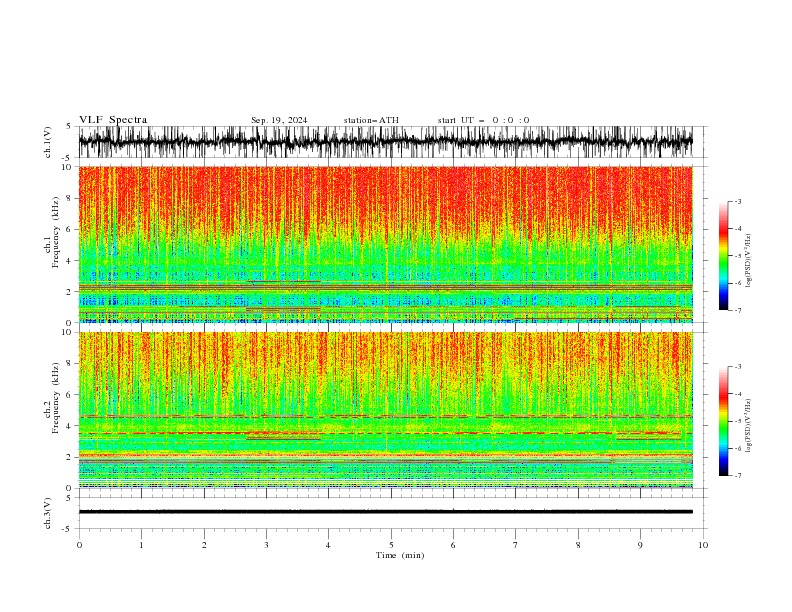
Task: Click the "-5" label on ch.2 colorbar
Action: coord(738,421)
